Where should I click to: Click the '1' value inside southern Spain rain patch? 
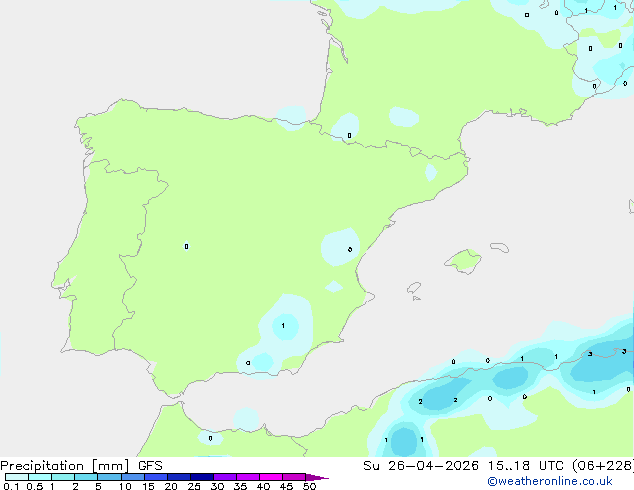click(283, 325)
